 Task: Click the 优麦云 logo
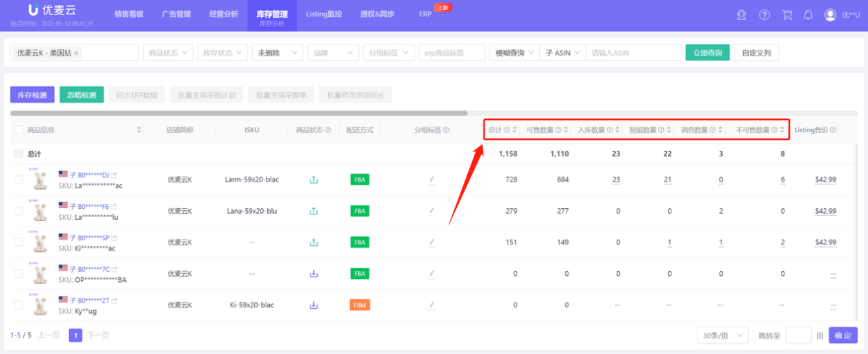[x=51, y=10]
